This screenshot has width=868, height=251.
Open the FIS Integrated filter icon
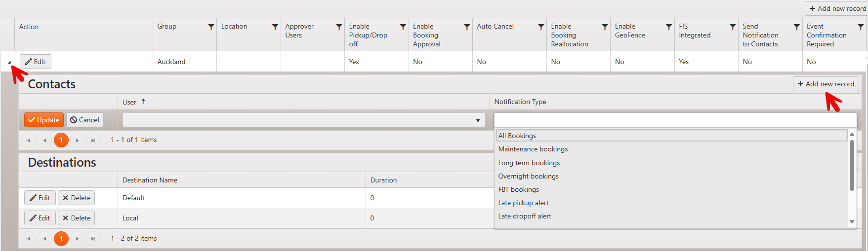[733, 27]
